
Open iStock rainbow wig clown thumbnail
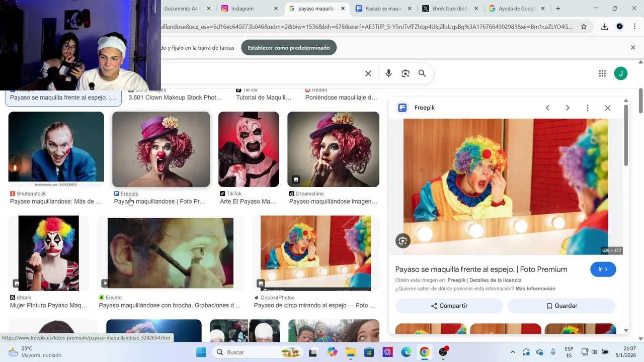coord(49,253)
